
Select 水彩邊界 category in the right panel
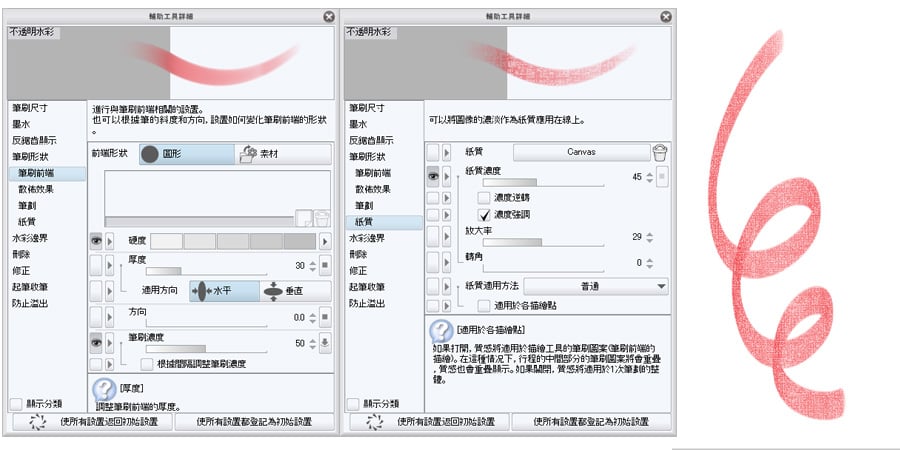pos(366,238)
